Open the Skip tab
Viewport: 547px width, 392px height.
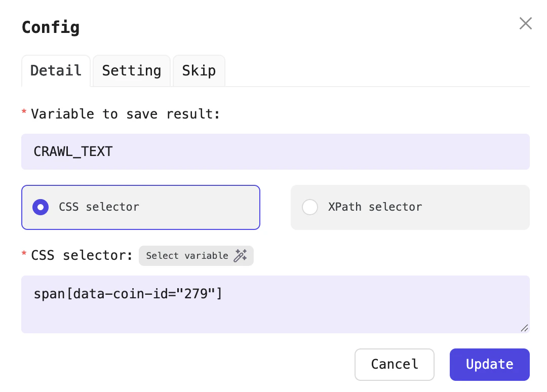tap(199, 70)
